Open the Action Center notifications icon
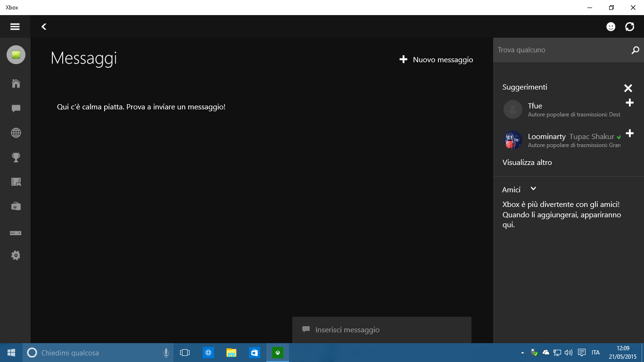Screen dimensions: 644x362 pos(582,353)
